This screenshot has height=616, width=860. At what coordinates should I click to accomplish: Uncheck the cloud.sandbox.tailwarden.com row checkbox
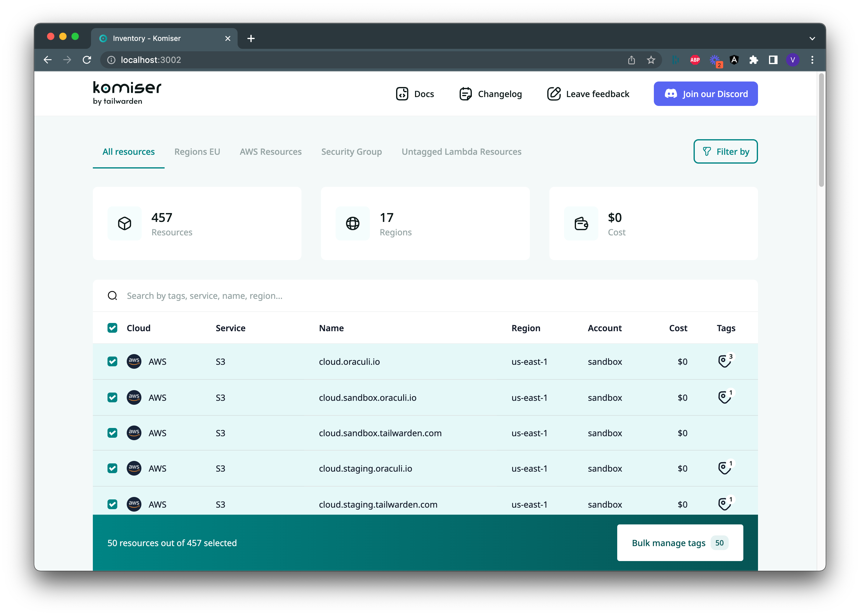(x=112, y=433)
